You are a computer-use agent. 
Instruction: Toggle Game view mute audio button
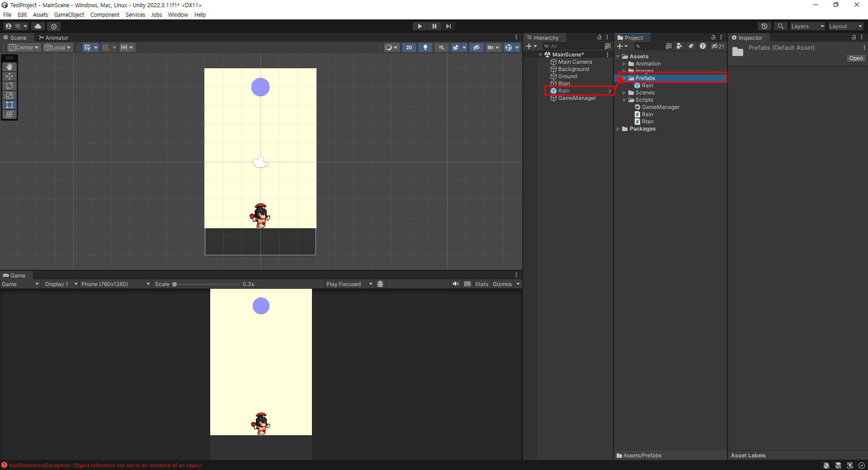coord(455,284)
